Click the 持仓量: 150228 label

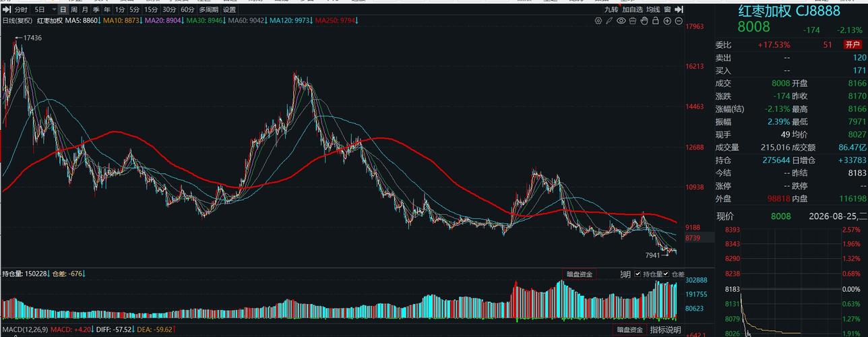(26, 273)
